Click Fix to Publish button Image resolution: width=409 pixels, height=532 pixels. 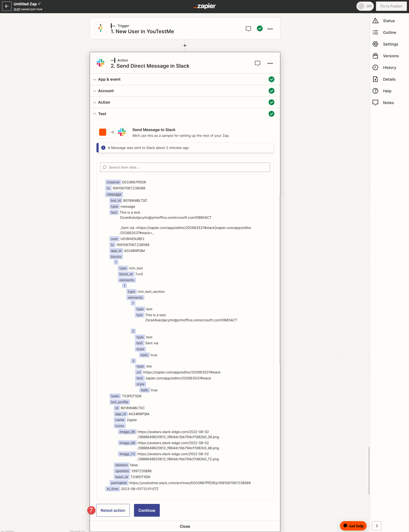tap(391, 6)
